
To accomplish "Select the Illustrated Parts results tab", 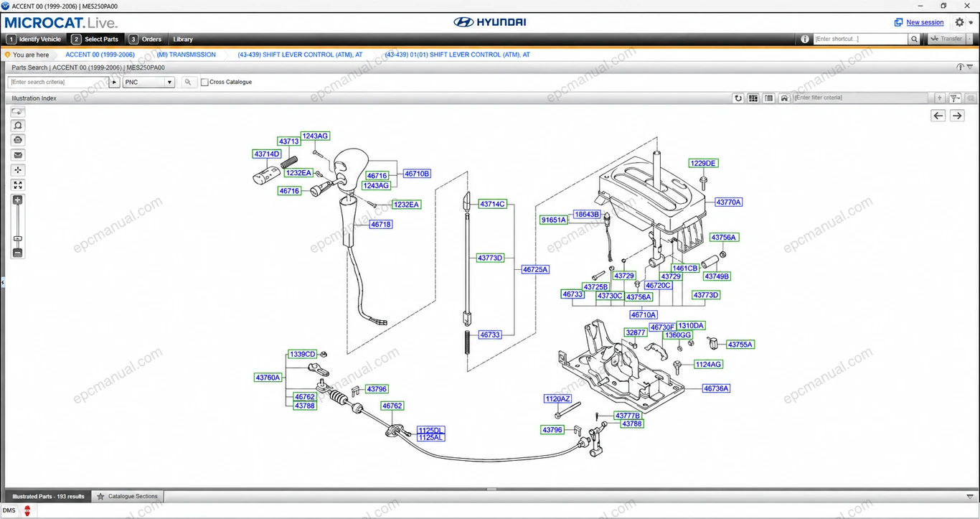I will coord(48,496).
